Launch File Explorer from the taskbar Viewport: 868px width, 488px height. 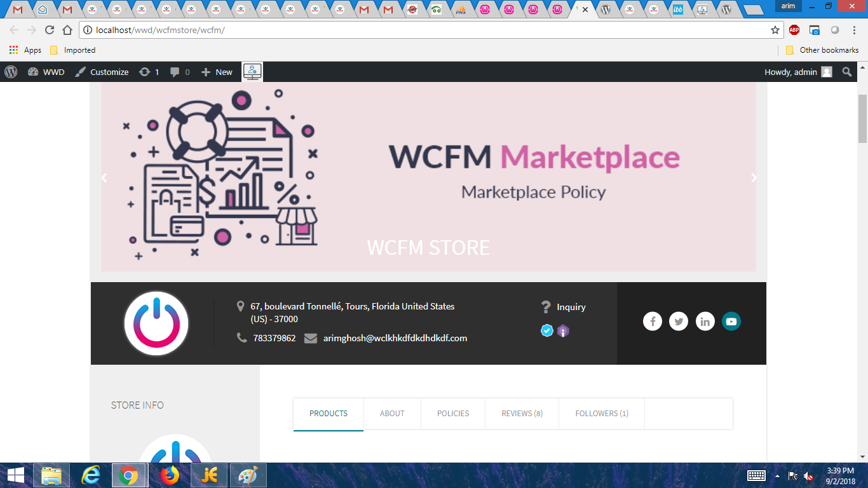pyautogui.click(x=51, y=475)
